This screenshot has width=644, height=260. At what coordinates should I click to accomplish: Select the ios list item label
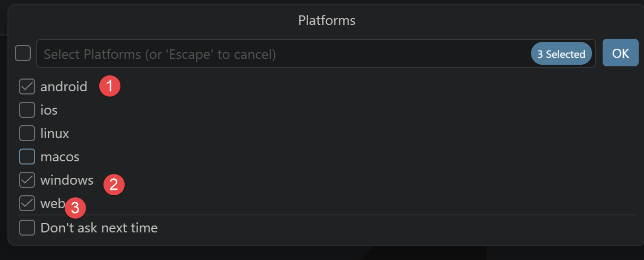coord(49,110)
